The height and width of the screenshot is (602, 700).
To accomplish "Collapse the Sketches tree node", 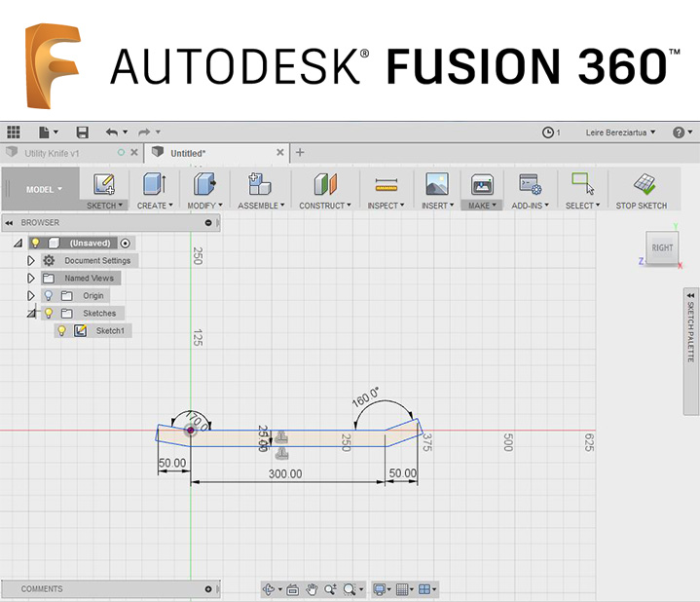I will (x=31, y=313).
